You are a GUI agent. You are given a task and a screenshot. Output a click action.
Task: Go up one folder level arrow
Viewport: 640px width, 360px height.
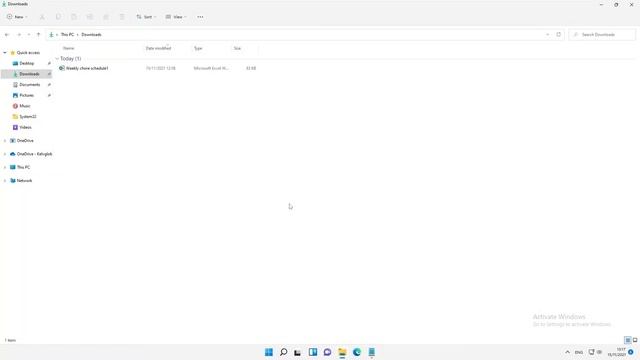click(38, 35)
